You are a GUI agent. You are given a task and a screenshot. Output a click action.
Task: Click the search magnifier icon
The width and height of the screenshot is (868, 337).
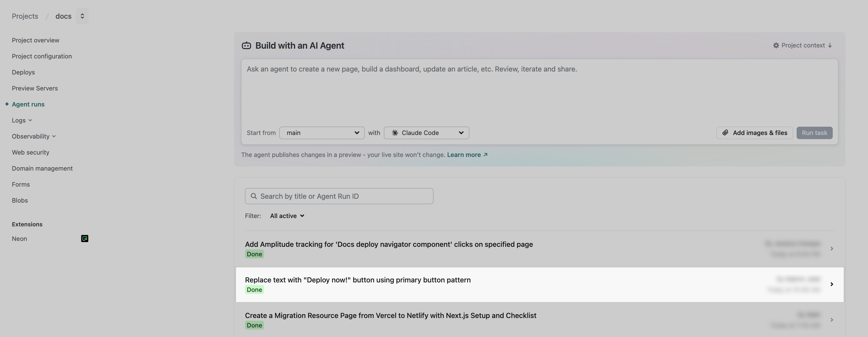click(x=254, y=196)
